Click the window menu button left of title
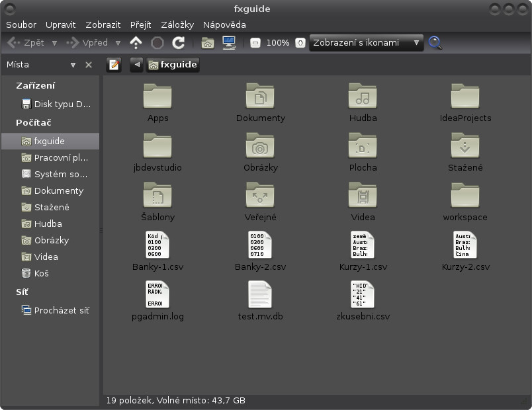Screen dimensions: 532x410 tap(10, 9)
